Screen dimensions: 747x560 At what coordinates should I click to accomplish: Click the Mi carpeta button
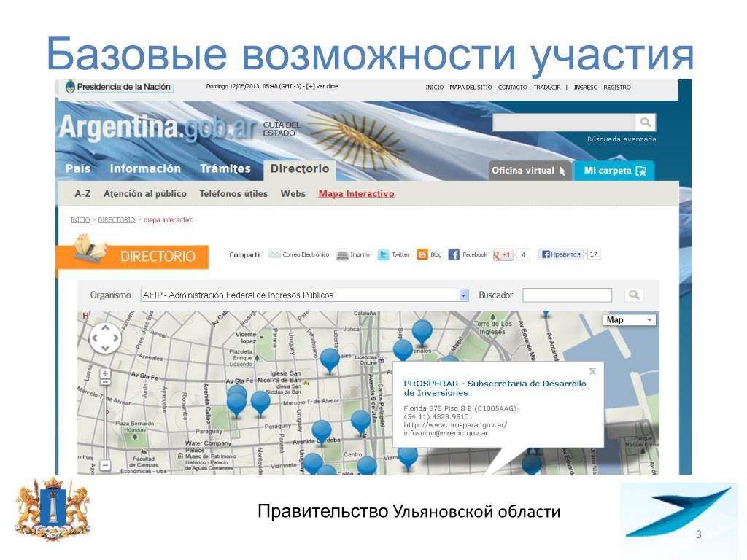[x=614, y=171]
